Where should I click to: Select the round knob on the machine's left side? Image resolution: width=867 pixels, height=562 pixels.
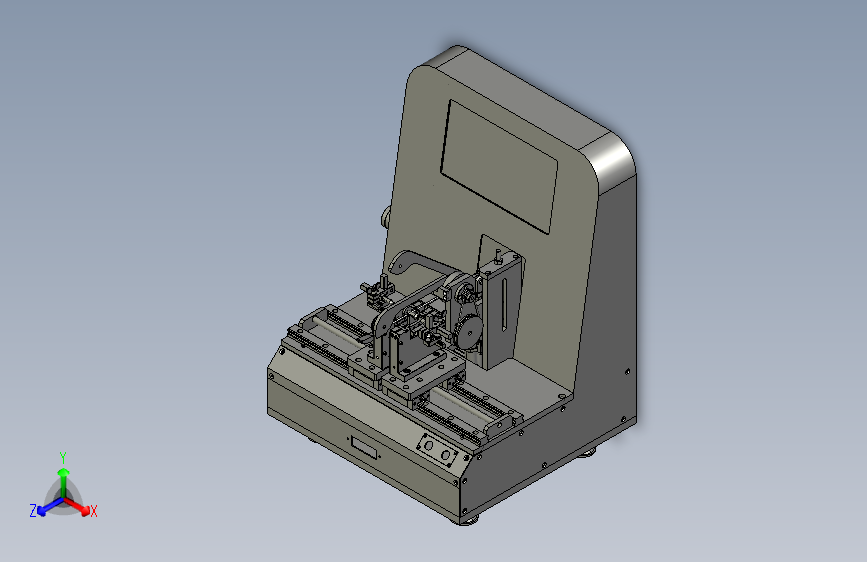point(385,217)
